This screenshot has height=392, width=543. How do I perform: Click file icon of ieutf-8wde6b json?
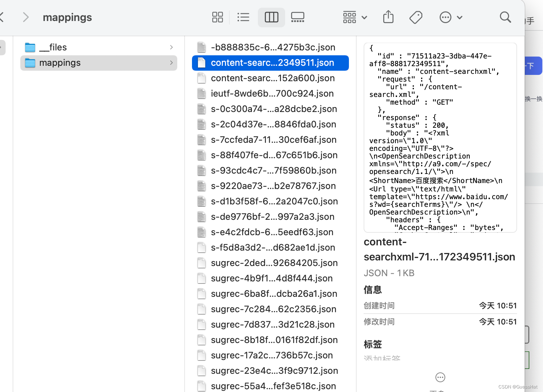[201, 93]
